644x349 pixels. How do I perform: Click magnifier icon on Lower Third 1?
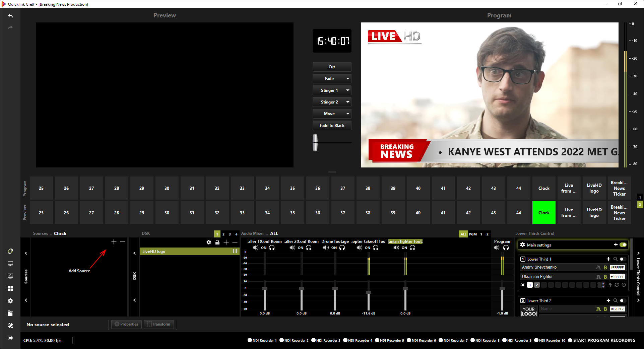tap(615, 259)
